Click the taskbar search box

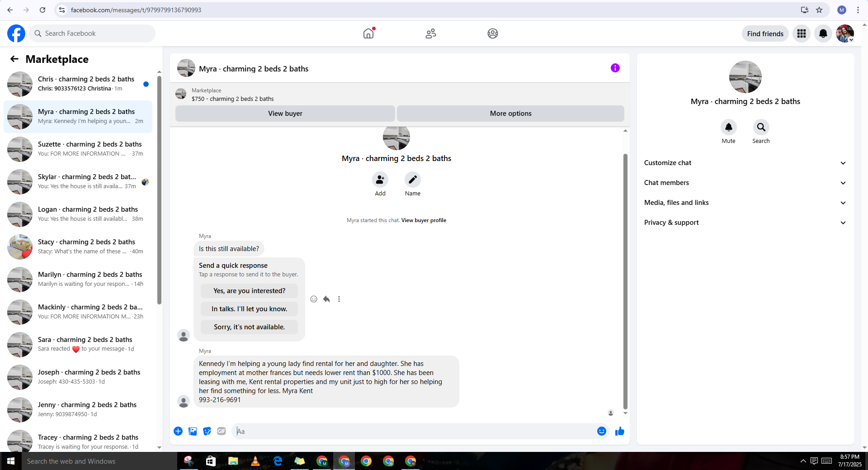[99, 461]
